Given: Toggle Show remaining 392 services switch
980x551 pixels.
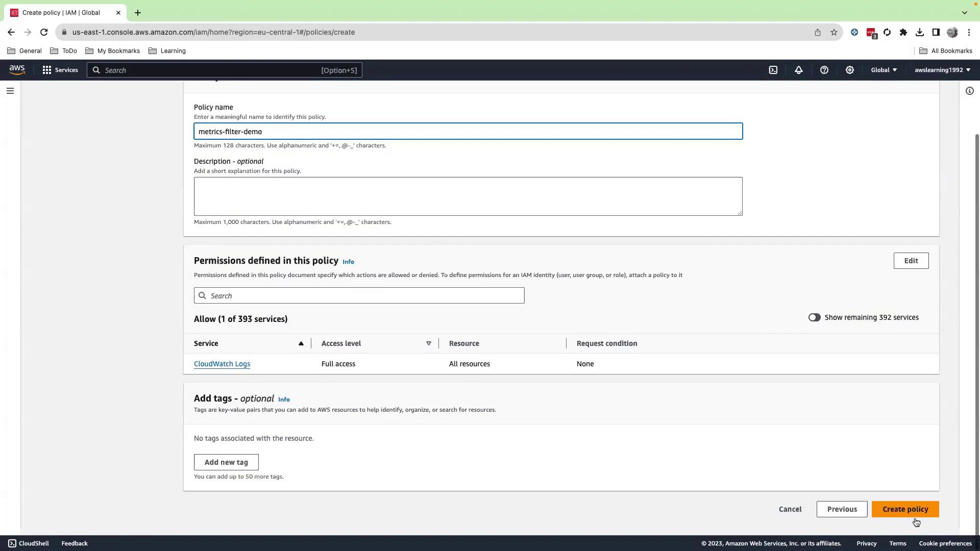Looking at the screenshot, I should pyautogui.click(x=814, y=317).
